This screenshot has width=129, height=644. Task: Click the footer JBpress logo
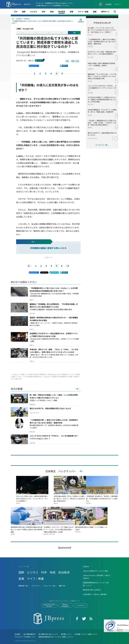(49, 618)
